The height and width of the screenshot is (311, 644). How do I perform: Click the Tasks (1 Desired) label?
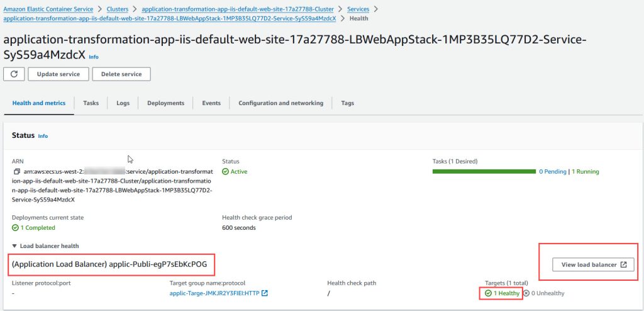click(455, 161)
